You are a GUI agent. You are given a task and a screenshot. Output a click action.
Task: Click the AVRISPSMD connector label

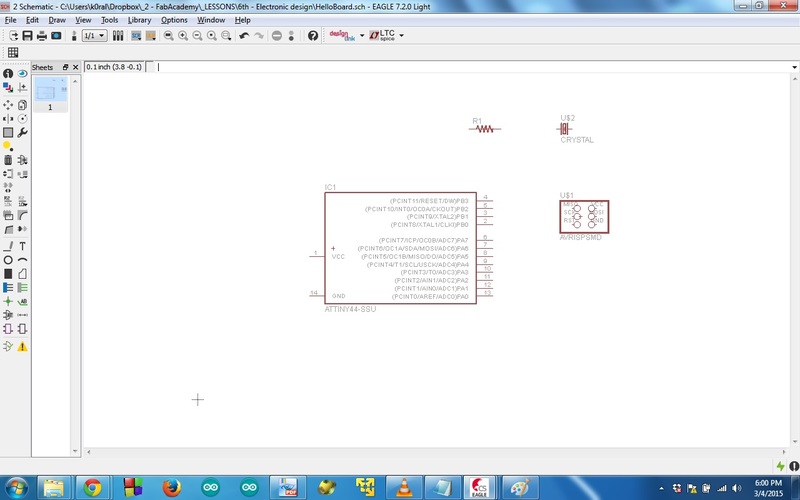581,238
